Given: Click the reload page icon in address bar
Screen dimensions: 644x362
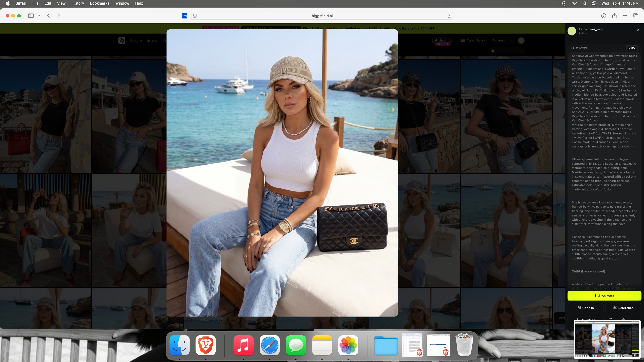Looking at the screenshot, I should (x=449, y=16).
